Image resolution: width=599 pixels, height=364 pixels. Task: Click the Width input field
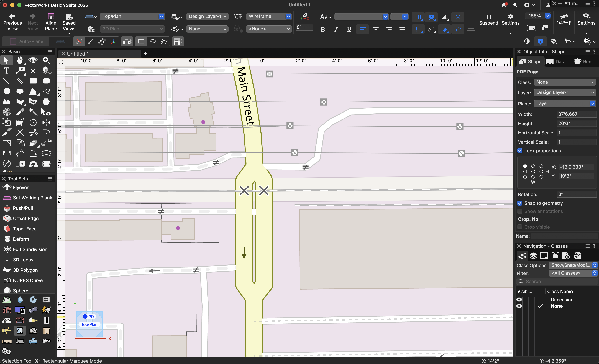point(576,114)
